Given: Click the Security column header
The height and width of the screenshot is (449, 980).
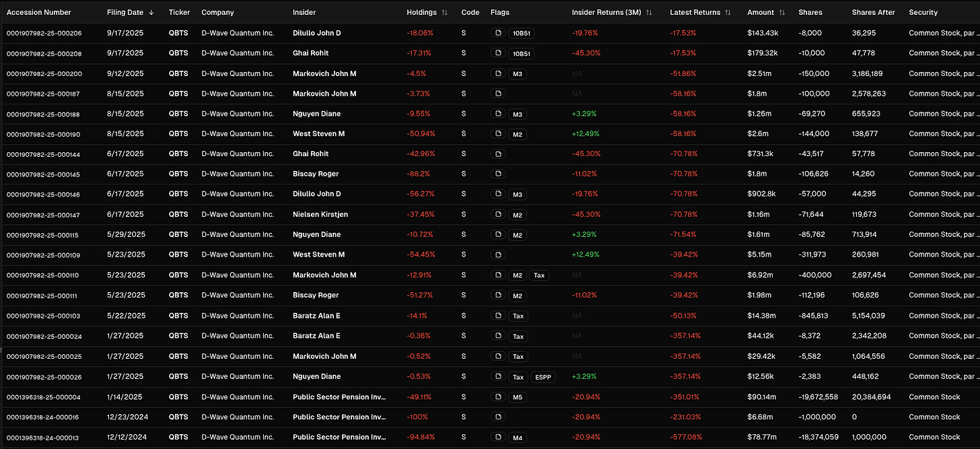Looking at the screenshot, I should (923, 13).
